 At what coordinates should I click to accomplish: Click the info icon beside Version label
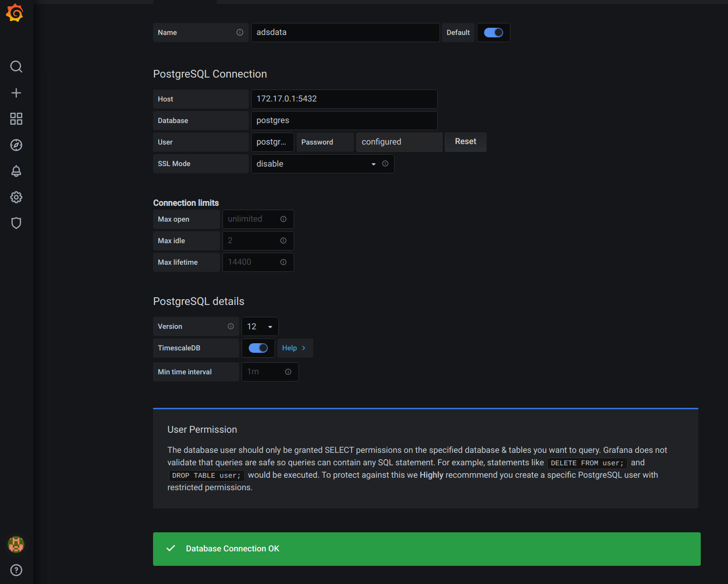(x=231, y=326)
